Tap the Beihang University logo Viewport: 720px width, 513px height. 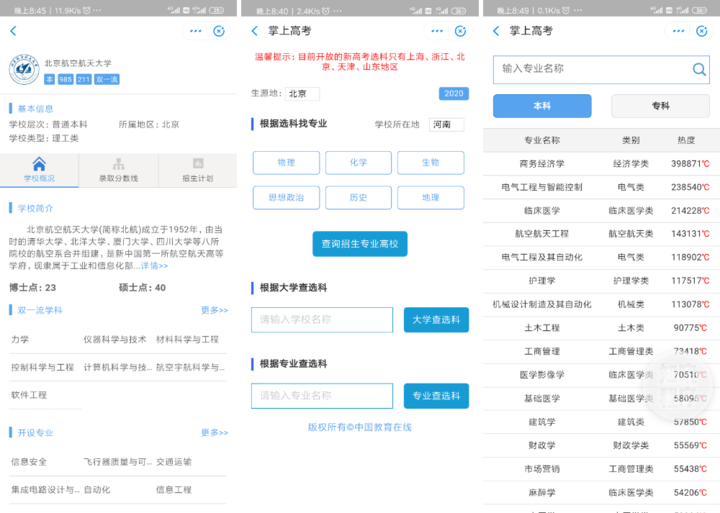coord(24,69)
